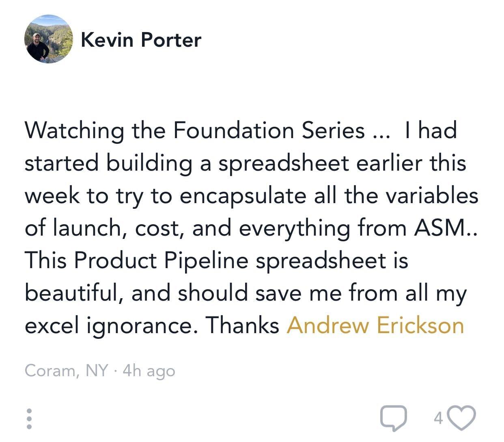The image size is (504, 442).
Task: Click the word "Thanks" before the mention
Action: point(242,325)
